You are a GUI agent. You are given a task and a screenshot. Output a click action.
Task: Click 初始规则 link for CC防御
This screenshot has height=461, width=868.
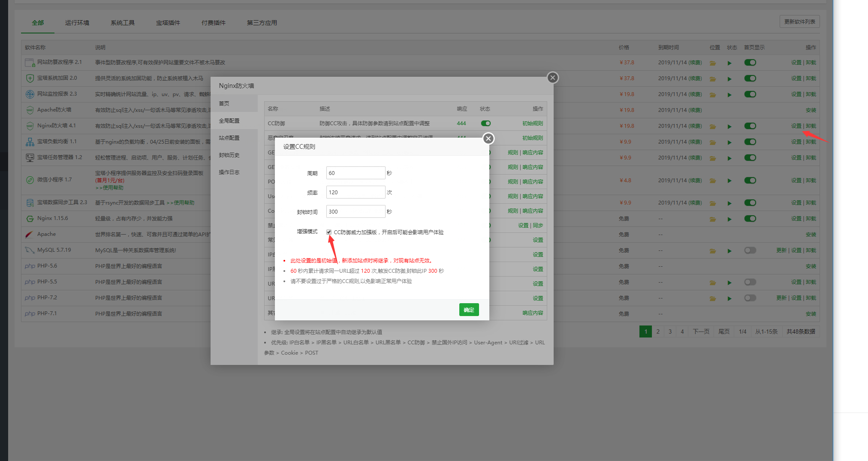(x=533, y=124)
